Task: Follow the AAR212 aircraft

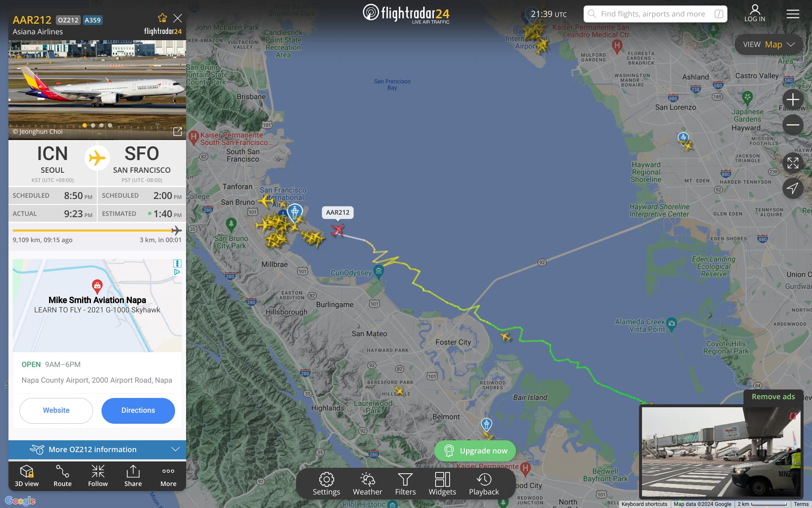Action: pyautogui.click(x=98, y=475)
